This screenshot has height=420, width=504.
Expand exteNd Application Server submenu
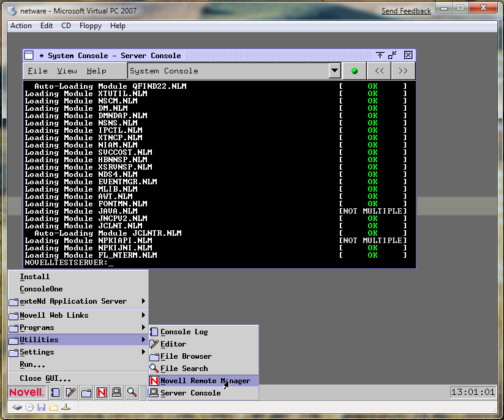click(78, 301)
